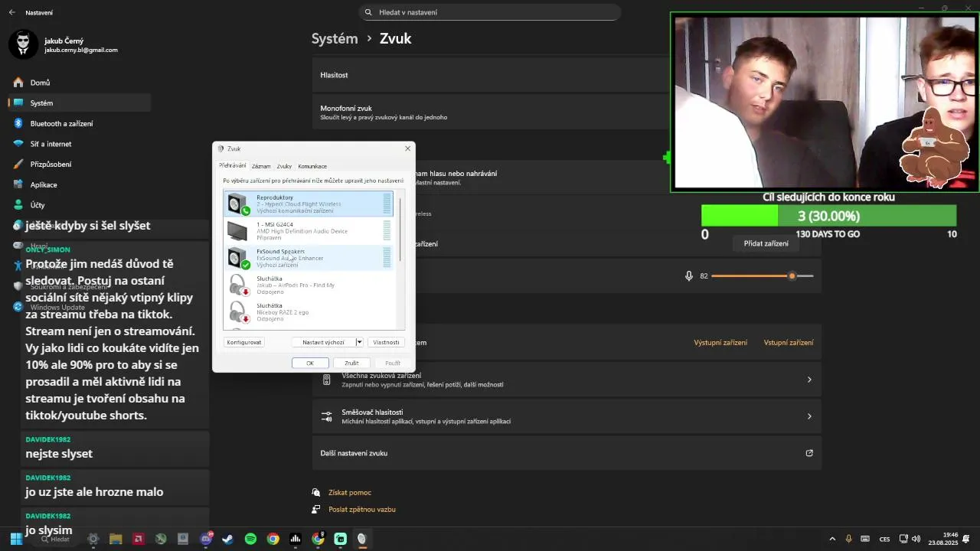Close the Zvuk dialog
Image resolution: width=980 pixels, height=551 pixels.
[407, 148]
